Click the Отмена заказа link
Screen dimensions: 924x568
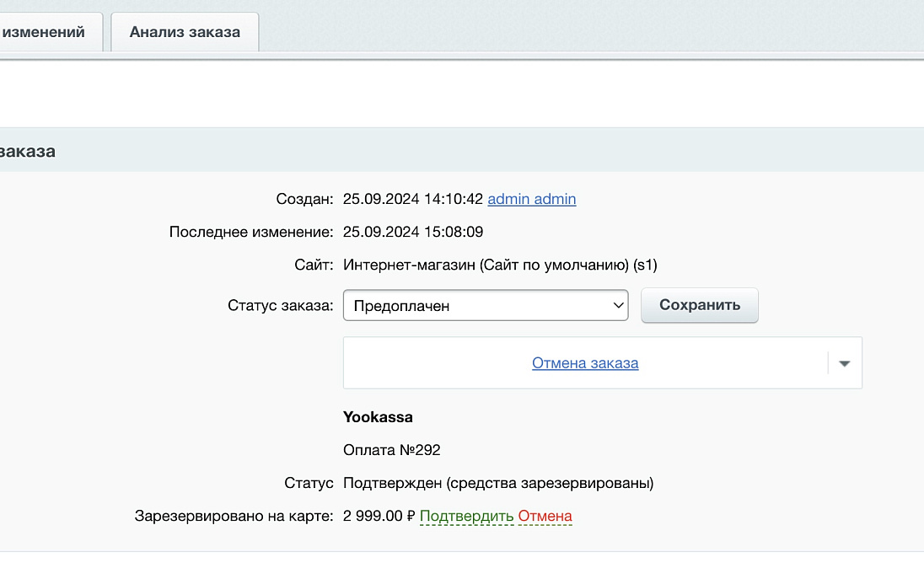point(584,363)
